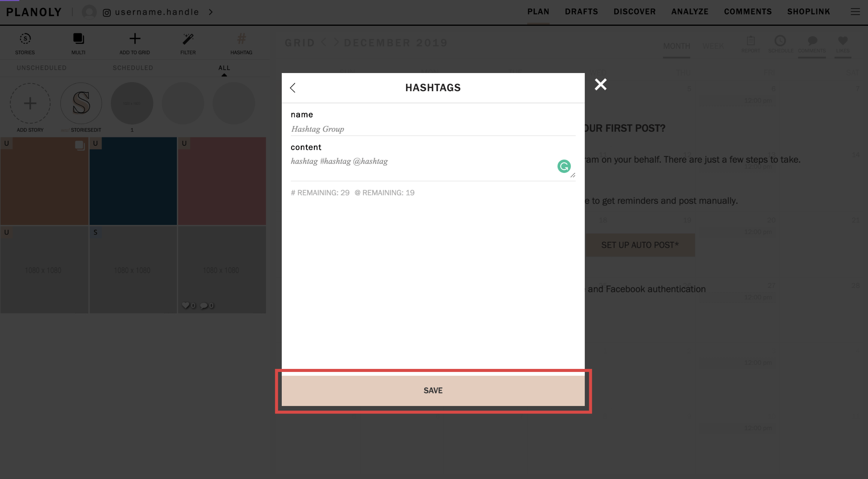Select the dark blue unscheduled grid post
Viewport: 868px width, 479px height.
pos(133,181)
